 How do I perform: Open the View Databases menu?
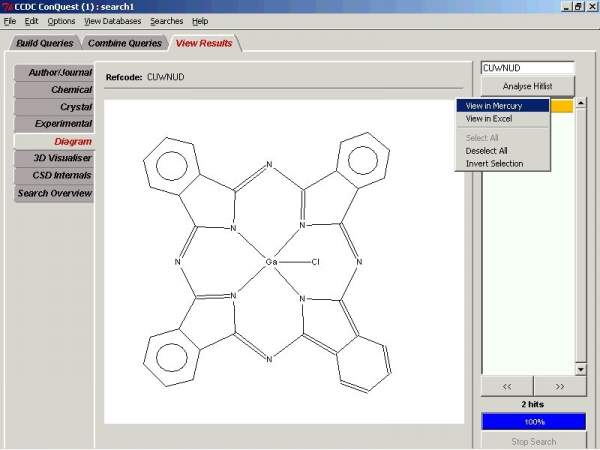112,21
